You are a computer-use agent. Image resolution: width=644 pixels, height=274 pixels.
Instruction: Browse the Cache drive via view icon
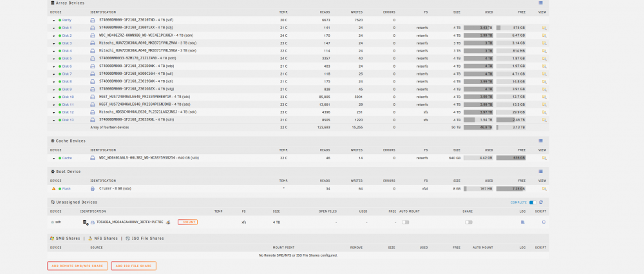pos(544,158)
